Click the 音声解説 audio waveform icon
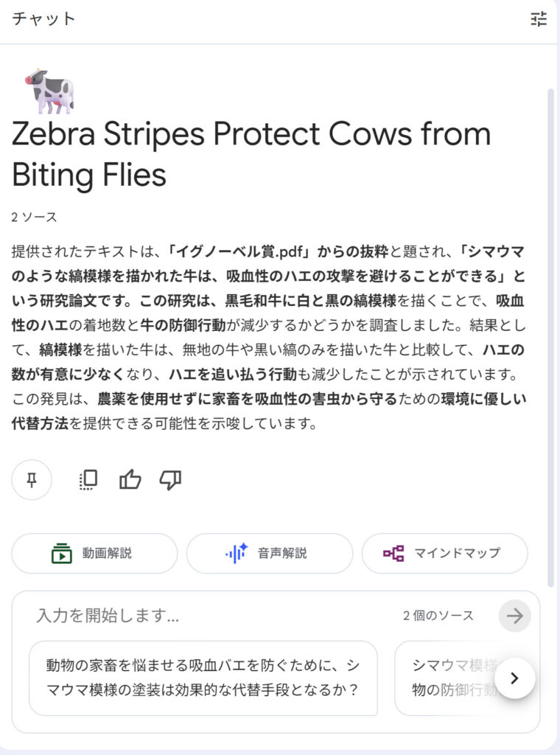Viewport: 560px width, 755px height. [x=236, y=553]
